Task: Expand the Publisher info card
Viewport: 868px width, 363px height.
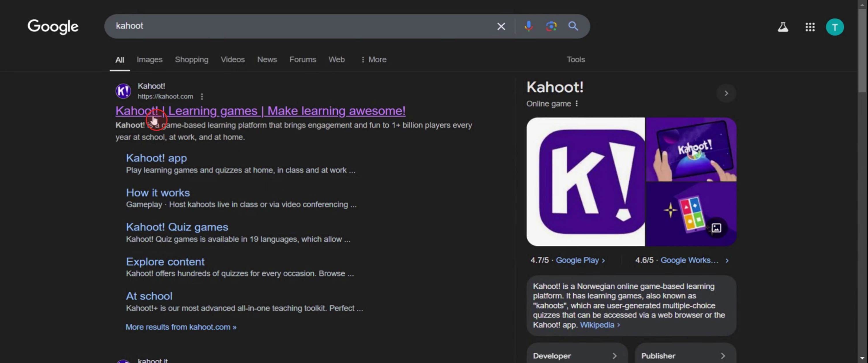Action: pyautogui.click(x=685, y=356)
